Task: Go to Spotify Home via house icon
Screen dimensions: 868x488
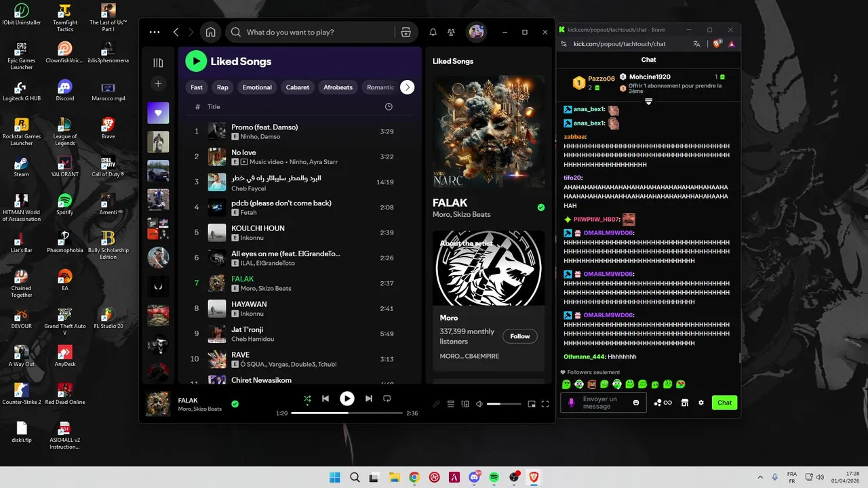Action: (x=211, y=32)
